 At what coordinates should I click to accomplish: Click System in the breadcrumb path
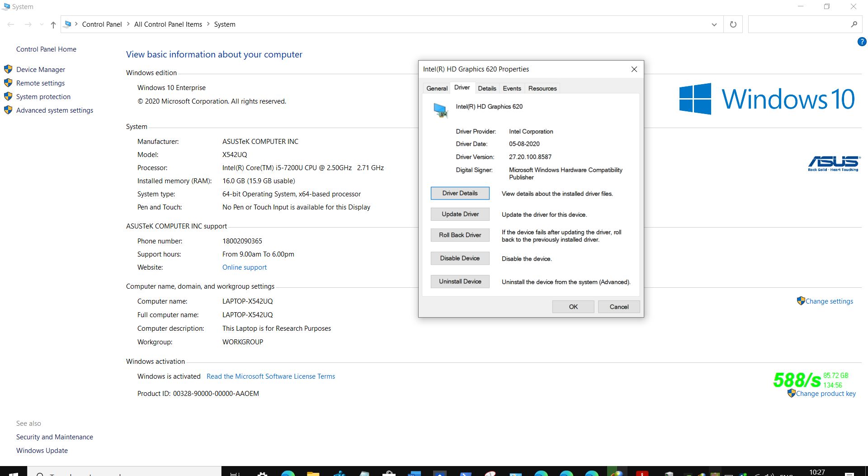point(225,24)
